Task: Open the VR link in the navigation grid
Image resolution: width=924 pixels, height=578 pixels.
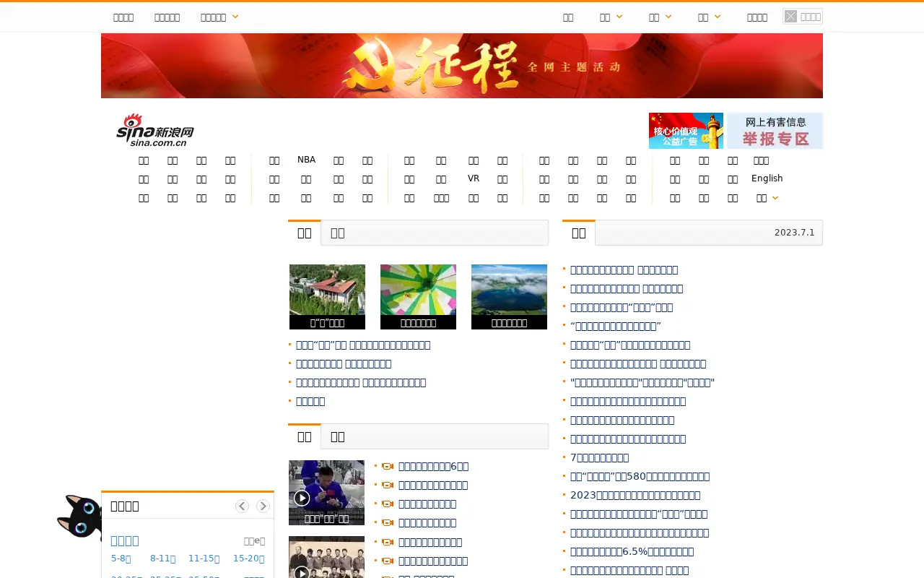Action: click(x=474, y=178)
